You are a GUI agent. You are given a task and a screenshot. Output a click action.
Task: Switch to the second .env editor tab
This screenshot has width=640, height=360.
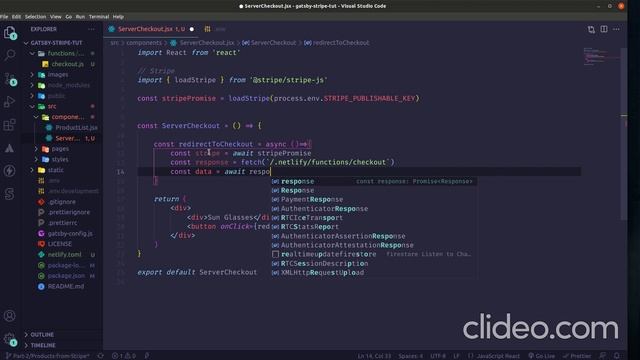215,29
